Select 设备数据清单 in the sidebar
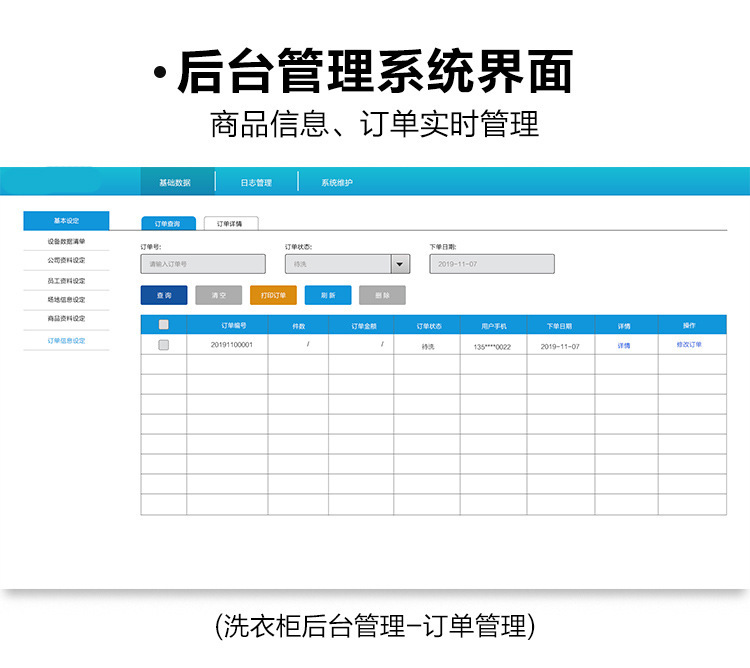 click(x=66, y=241)
